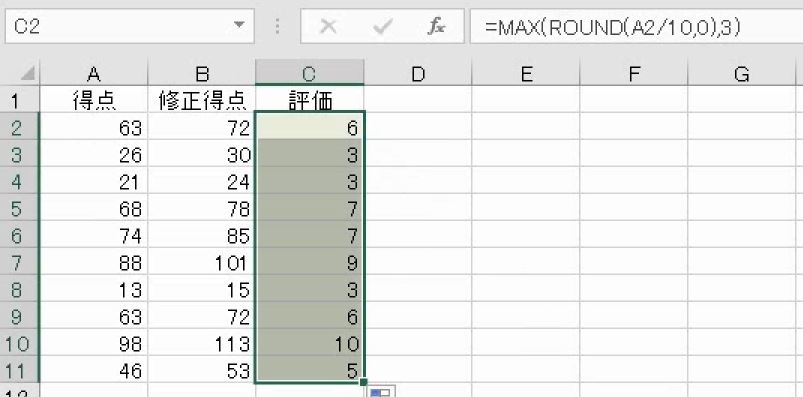The image size is (803, 397).
Task: Select row 1 header
Action: 19,100
